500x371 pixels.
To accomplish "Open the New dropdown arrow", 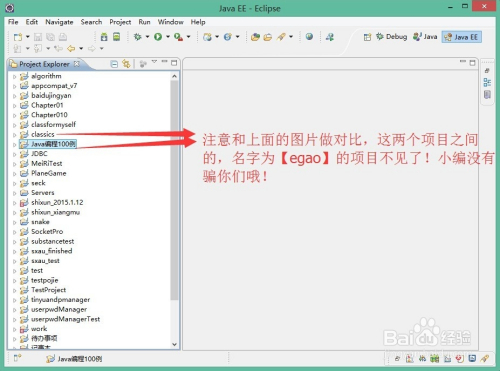I will tap(28, 37).
